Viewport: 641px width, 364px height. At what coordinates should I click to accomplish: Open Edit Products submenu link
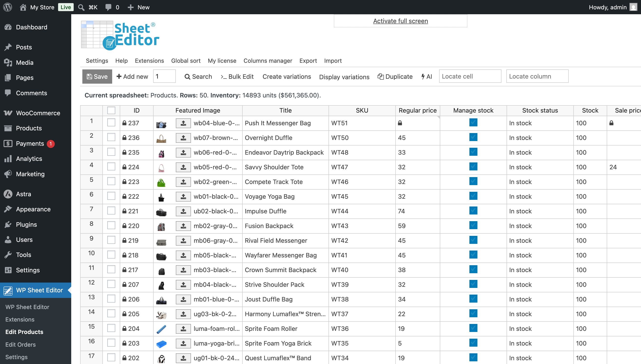coord(24,332)
